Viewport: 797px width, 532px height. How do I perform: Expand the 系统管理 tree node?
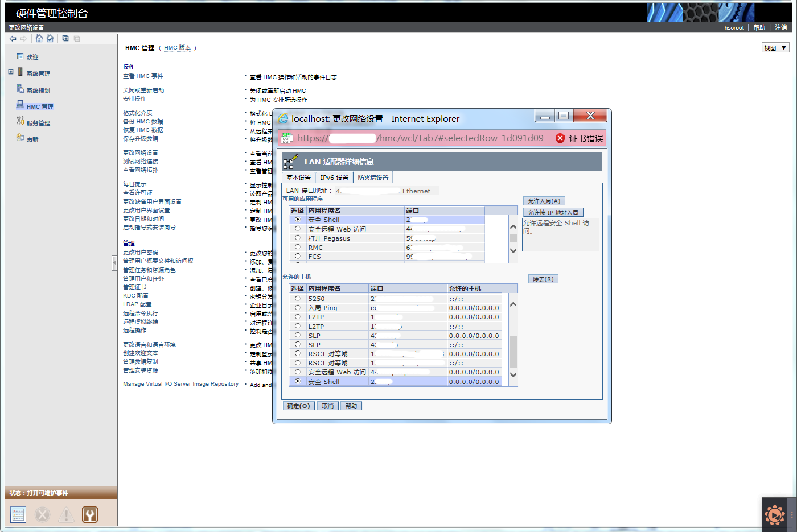tap(11, 72)
